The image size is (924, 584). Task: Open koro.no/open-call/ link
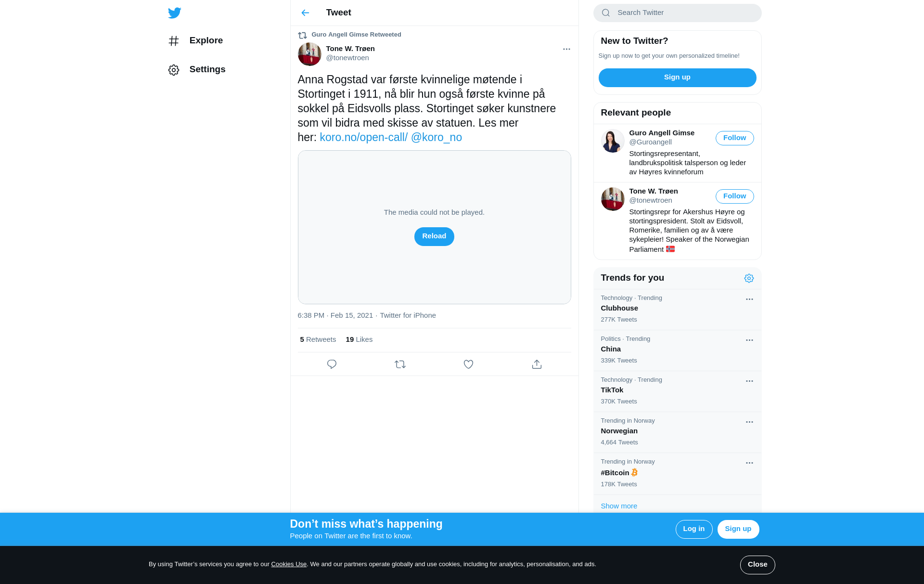tap(363, 138)
